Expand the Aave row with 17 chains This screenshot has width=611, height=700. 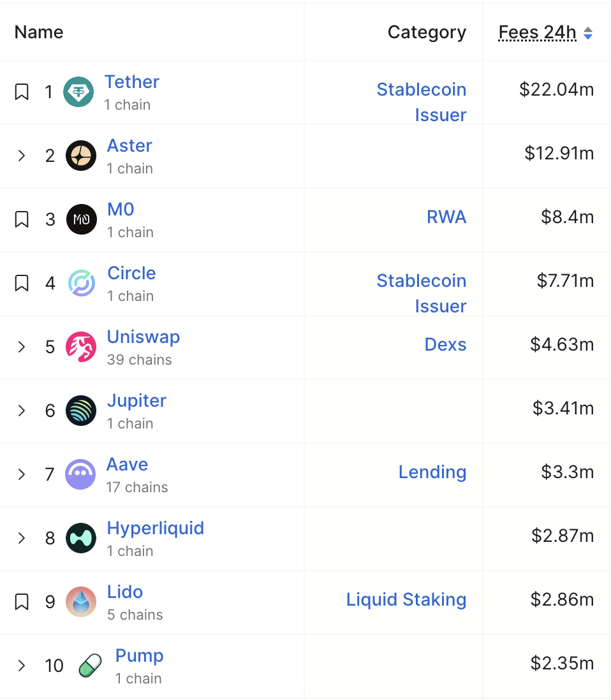(21, 474)
